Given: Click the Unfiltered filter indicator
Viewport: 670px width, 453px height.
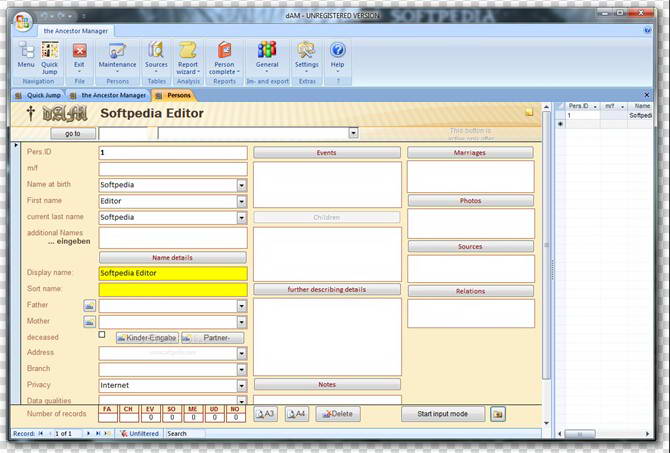Looking at the screenshot, I should click(x=140, y=433).
